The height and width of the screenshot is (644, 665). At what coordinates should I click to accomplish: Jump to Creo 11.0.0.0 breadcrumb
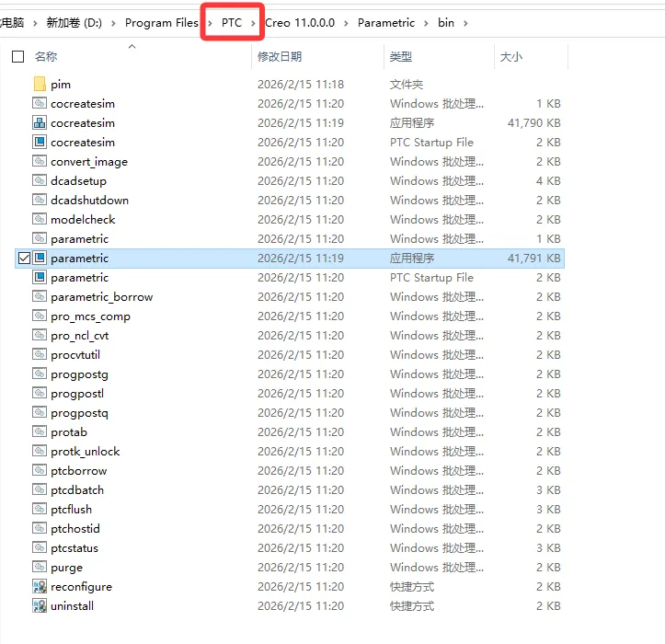pyautogui.click(x=300, y=22)
